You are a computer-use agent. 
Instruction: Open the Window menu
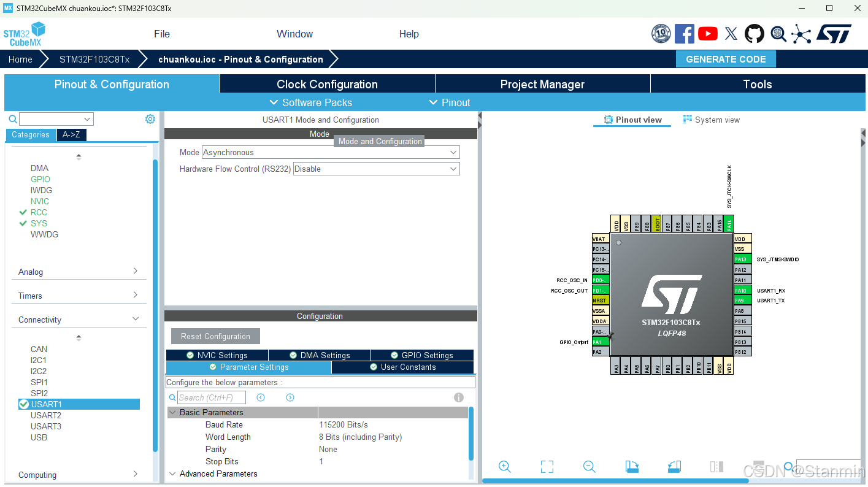295,34
